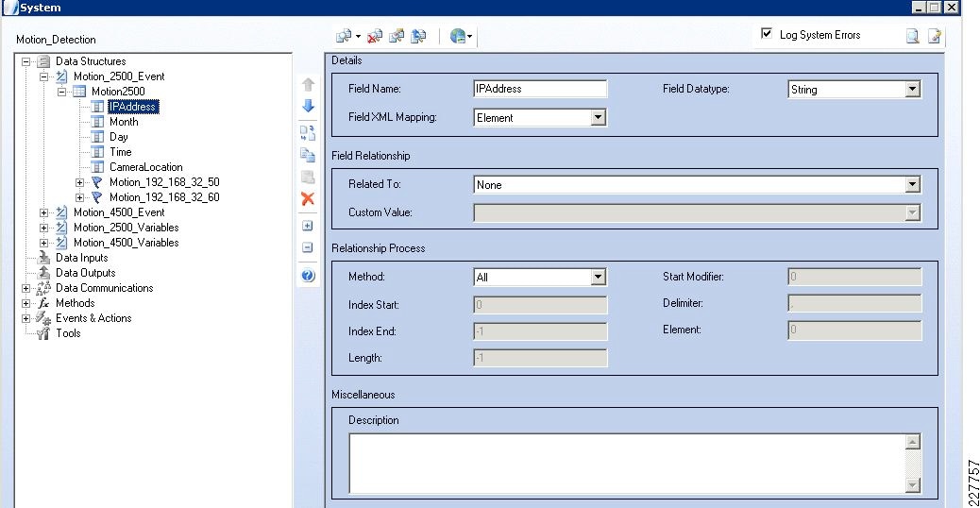
Task: Click the Data Structures tree label
Action: pos(91,61)
